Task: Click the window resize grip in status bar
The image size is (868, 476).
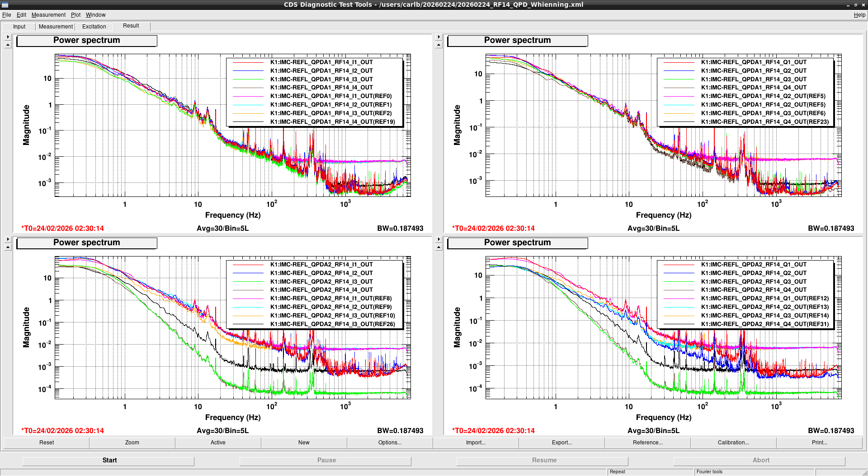Action: point(864,472)
